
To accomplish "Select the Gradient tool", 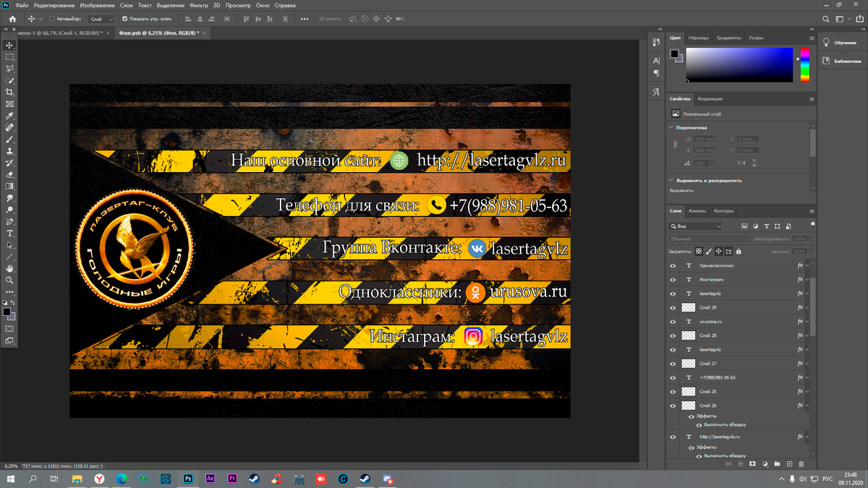I will click(x=10, y=186).
